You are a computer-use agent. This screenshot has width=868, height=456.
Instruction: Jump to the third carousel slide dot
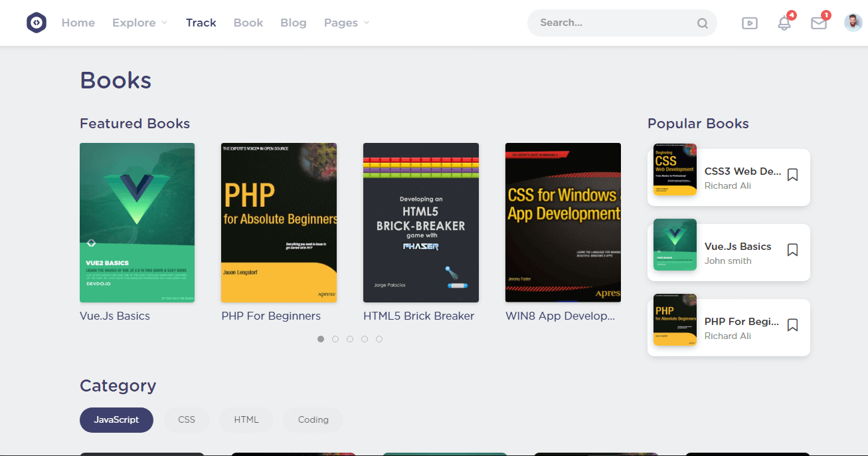click(x=350, y=339)
